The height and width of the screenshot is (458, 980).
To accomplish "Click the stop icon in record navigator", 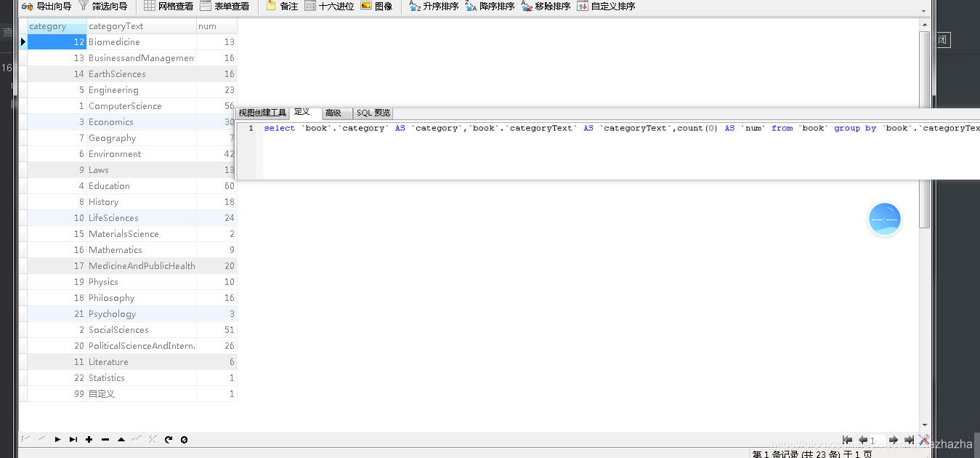I will 185,439.
